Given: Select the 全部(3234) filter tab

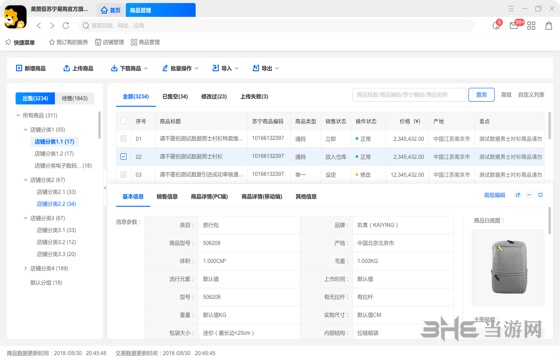Looking at the screenshot, I should 136,96.
